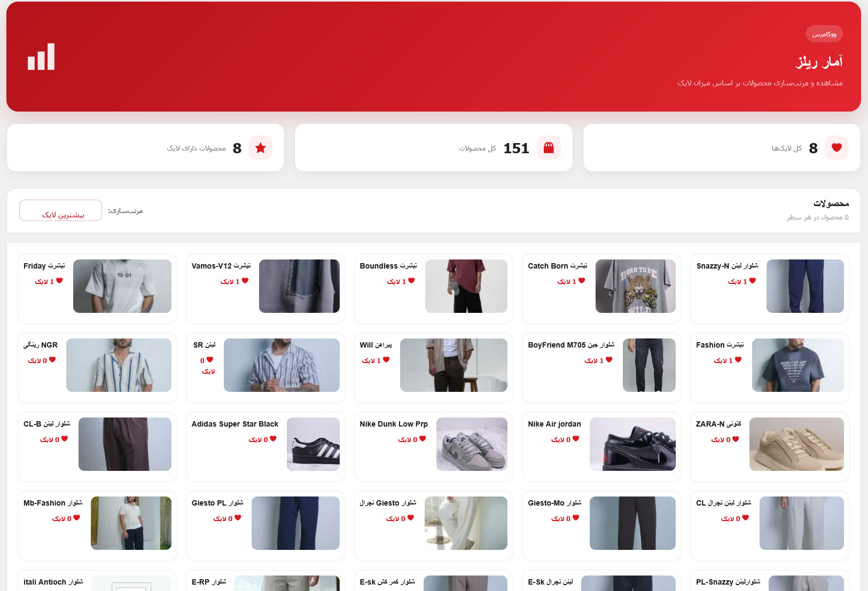The image size is (868, 591).
Task: Click the heart icon on the Vamos-V12 card
Action: pyautogui.click(x=245, y=281)
